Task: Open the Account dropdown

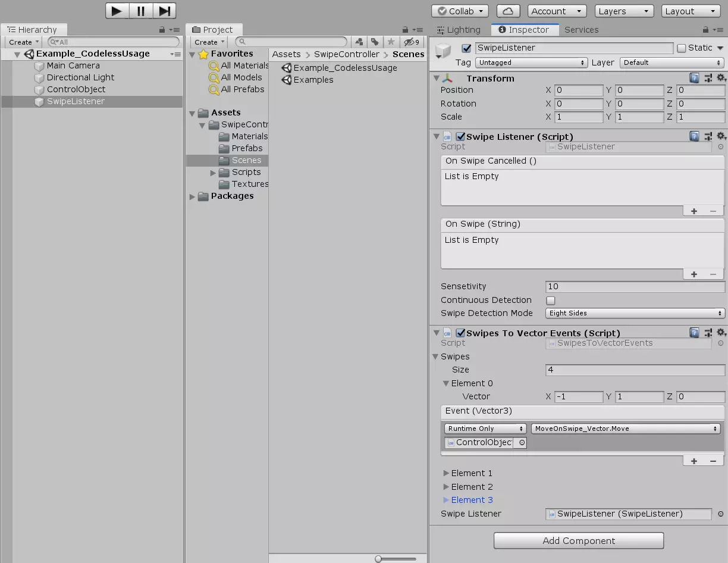Action: tap(557, 11)
